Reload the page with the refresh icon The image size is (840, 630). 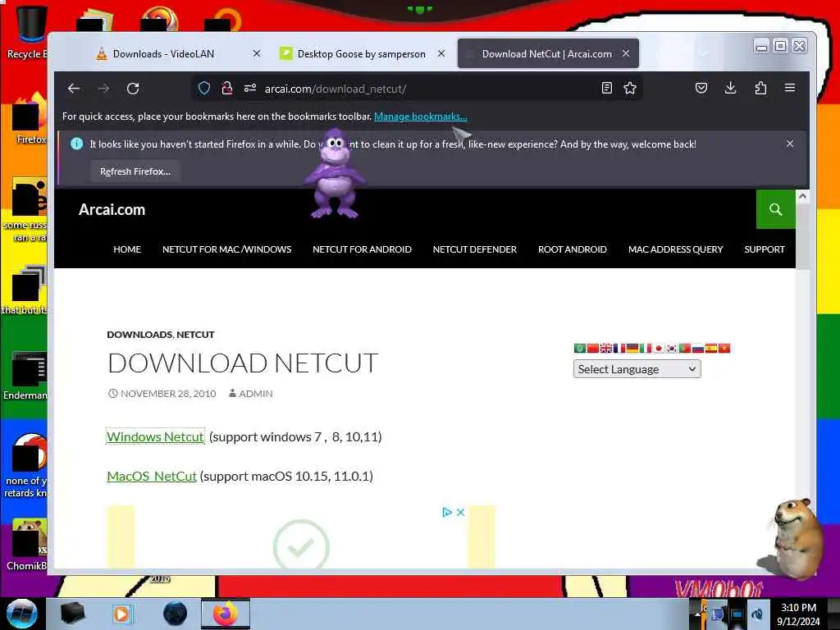133,89
